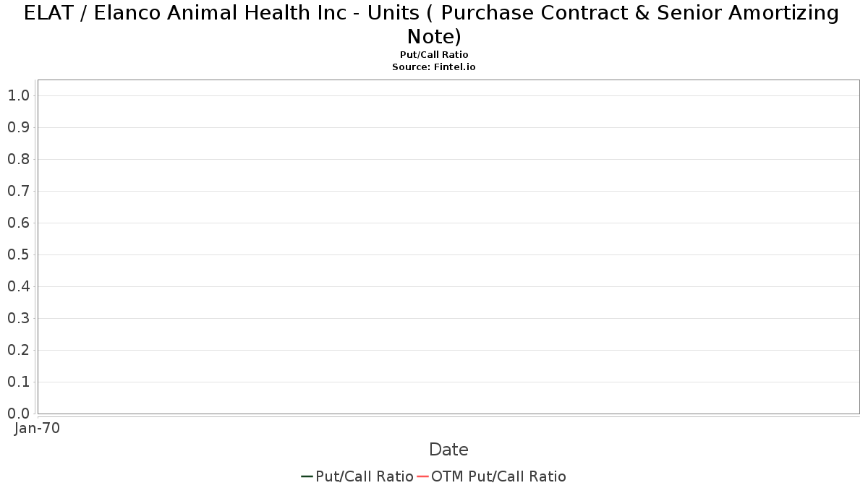
Task: Click the Put/Call Ratio legend label
Action: [x=365, y=476]
